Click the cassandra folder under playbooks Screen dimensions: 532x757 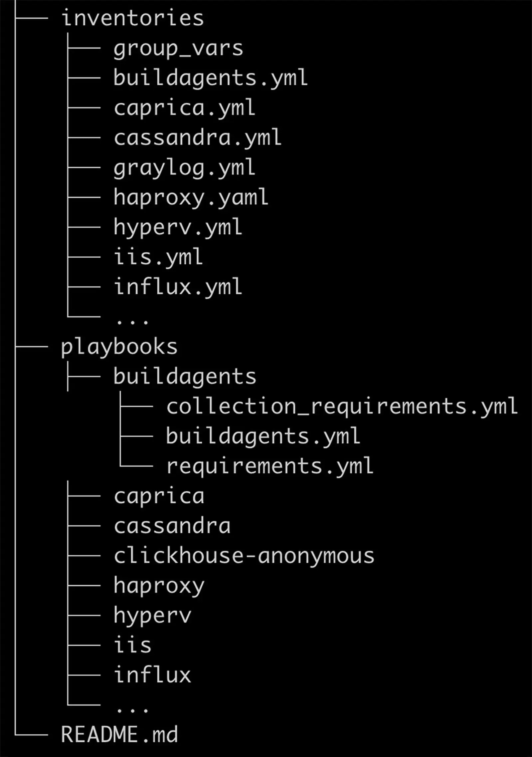[172, 526]
